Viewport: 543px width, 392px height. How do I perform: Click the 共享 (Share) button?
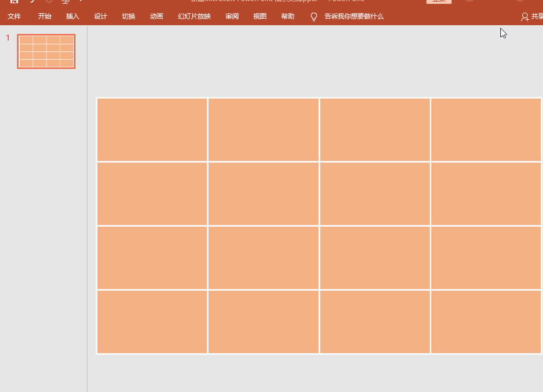[x=532, y=17]
